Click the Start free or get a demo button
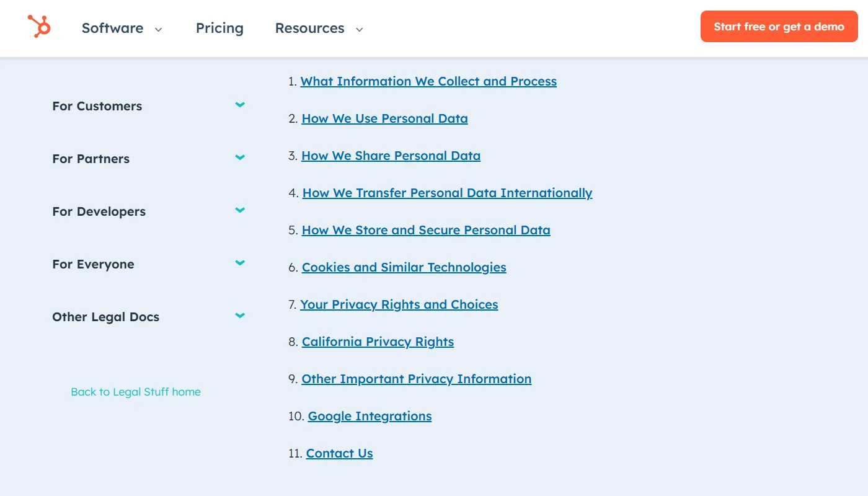This screenshot has width=868, height=496. tap(779, 26)
